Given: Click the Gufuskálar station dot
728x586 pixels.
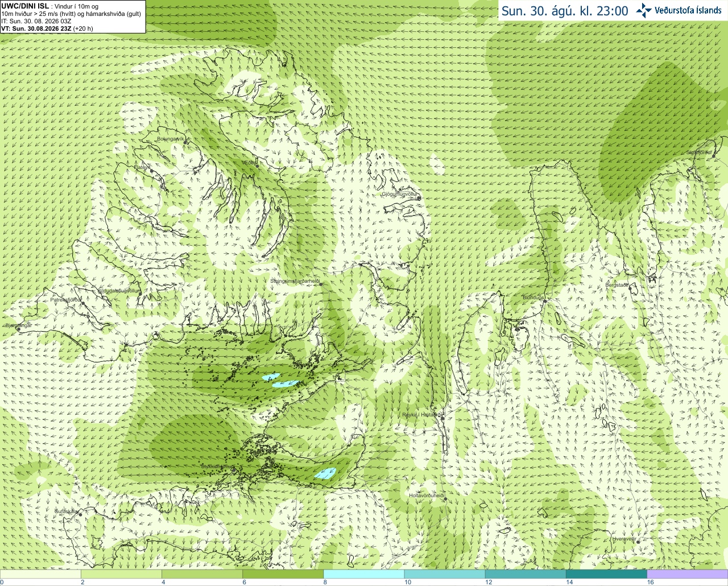Looking at the screenshot, I should coord(80,514).
